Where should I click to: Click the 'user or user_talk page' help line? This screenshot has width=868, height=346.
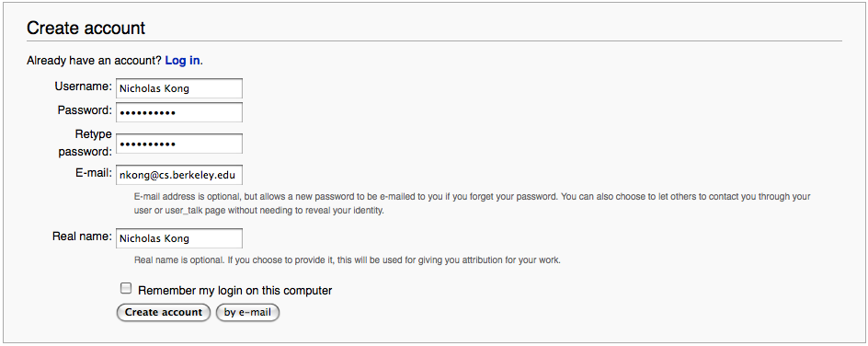point(258,211)
